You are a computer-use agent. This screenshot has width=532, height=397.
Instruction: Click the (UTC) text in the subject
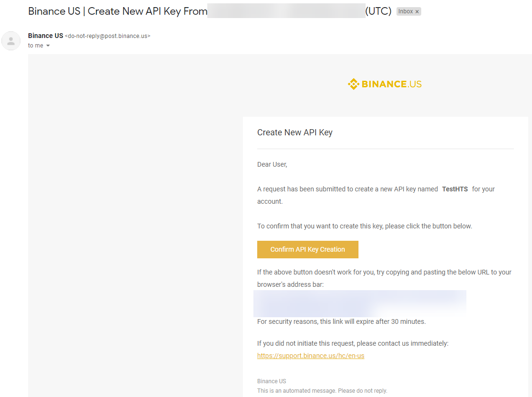(379, 11)
